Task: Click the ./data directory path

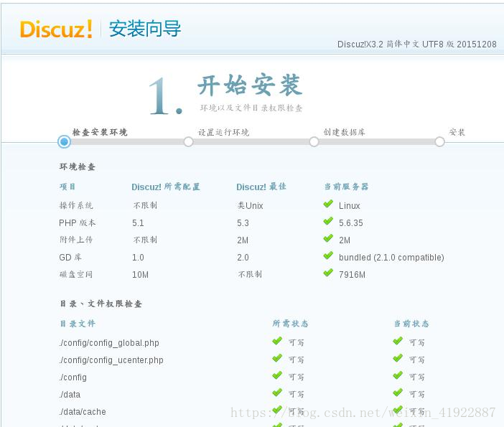Action: [70, 395]
